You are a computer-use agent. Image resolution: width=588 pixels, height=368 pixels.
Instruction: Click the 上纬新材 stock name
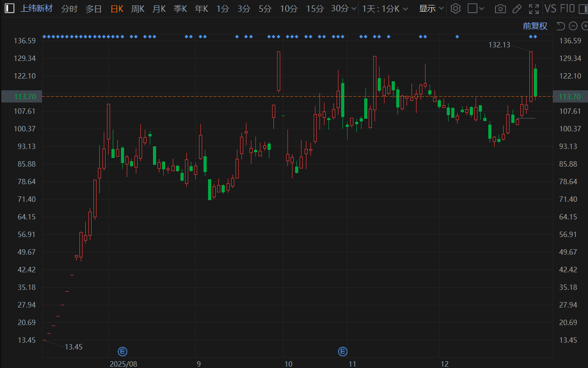37,9
